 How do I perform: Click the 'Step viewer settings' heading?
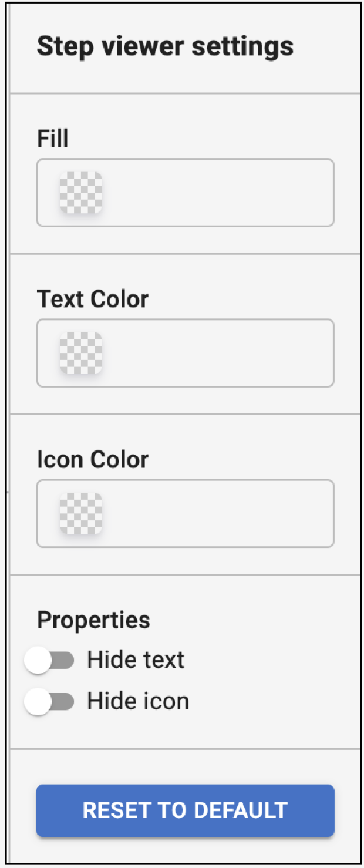165,45
